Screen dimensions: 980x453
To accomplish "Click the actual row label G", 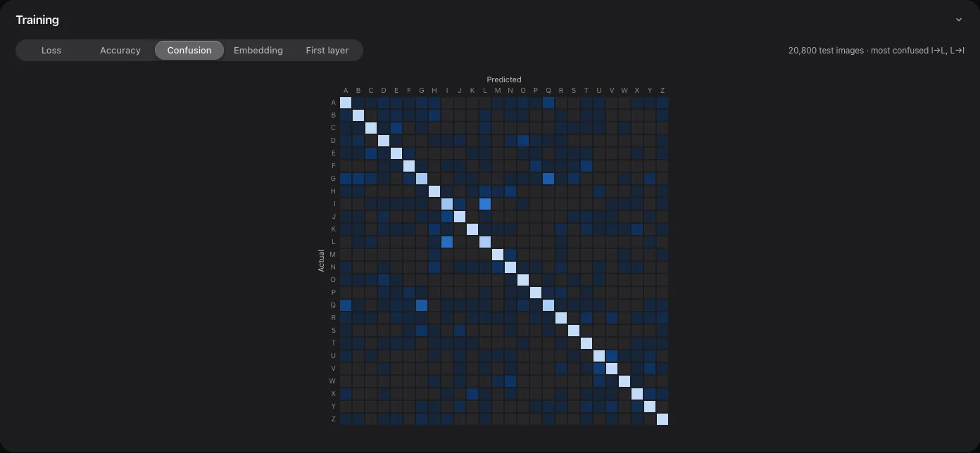I will point(334,179).
